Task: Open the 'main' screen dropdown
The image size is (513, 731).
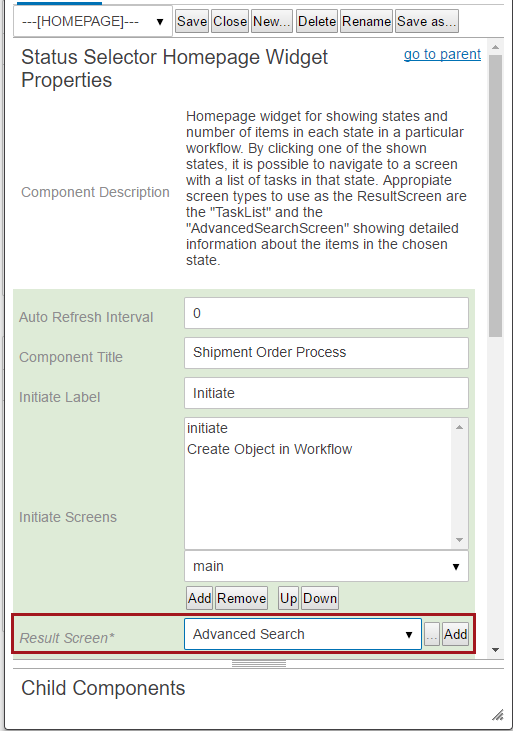Action: (x=326, y=566)
